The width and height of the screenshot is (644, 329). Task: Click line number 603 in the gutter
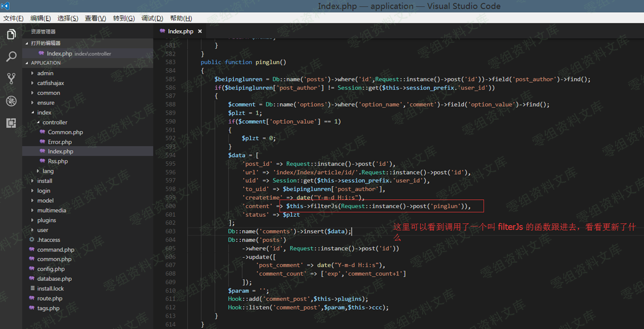point(170,231)
